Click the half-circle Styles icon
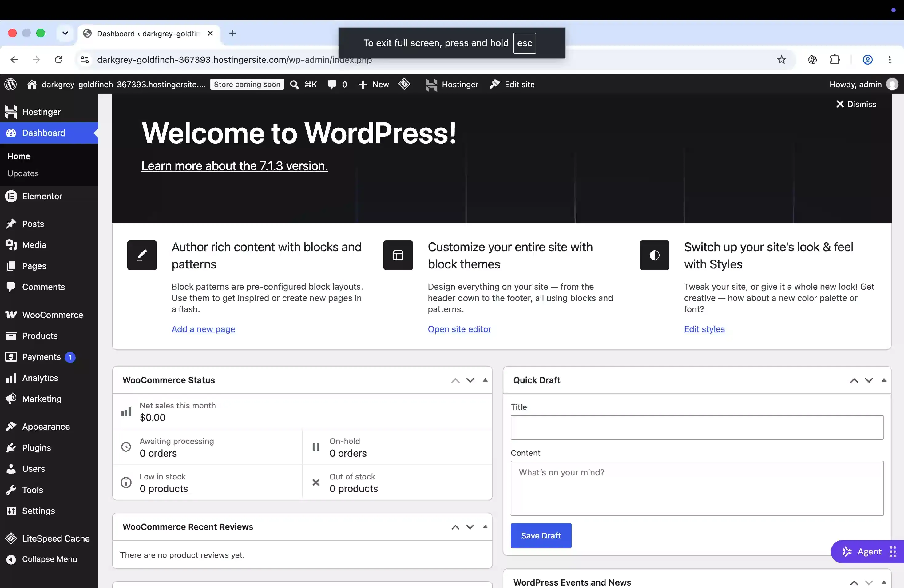The width and height of the screenshot is (904, 588). 654,255
